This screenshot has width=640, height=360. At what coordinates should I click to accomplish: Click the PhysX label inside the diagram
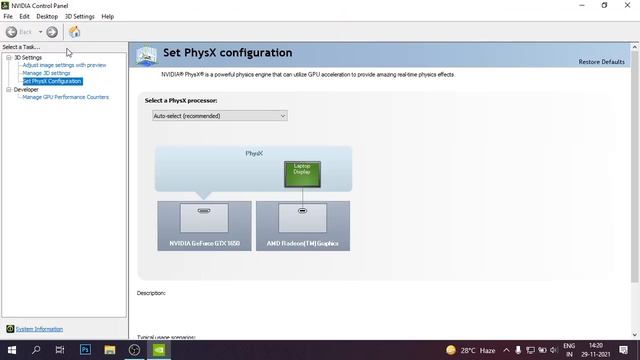coord(254,153)
